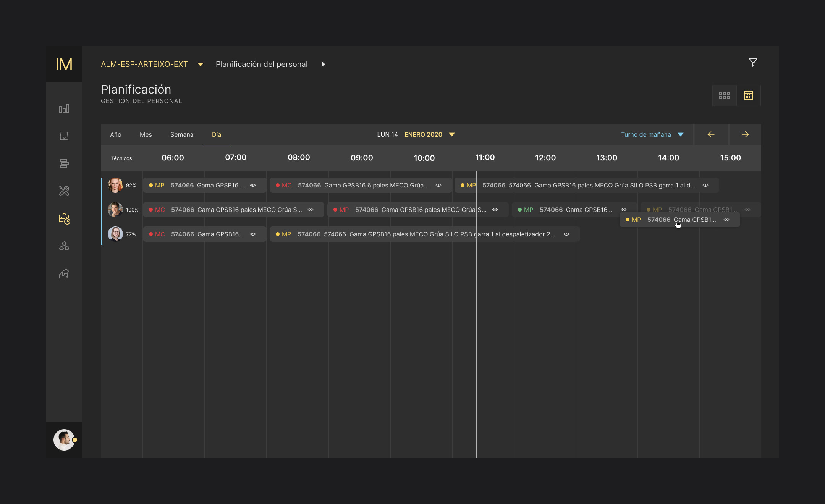Select the Día tab
Viewport: 825px width, 504px height.
pos(217,134)
